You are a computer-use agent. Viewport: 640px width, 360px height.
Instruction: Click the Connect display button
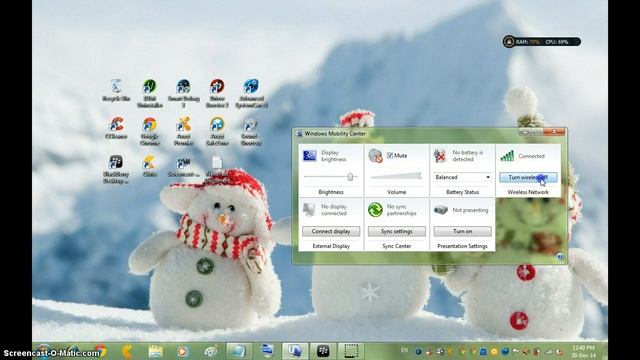pos(331,231)
